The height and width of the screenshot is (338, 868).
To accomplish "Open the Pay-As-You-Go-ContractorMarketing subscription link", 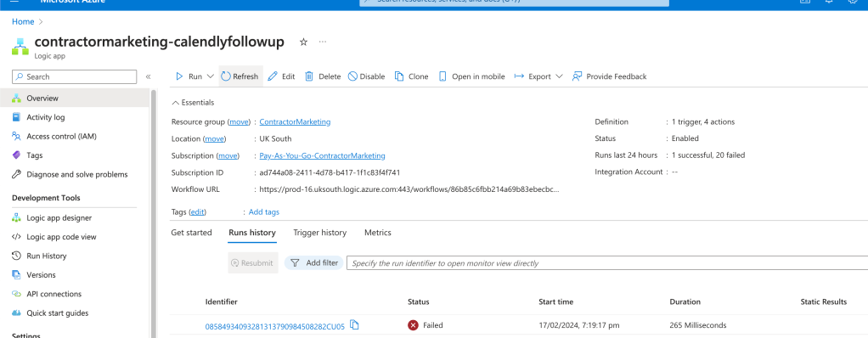I will pos(322,156).
